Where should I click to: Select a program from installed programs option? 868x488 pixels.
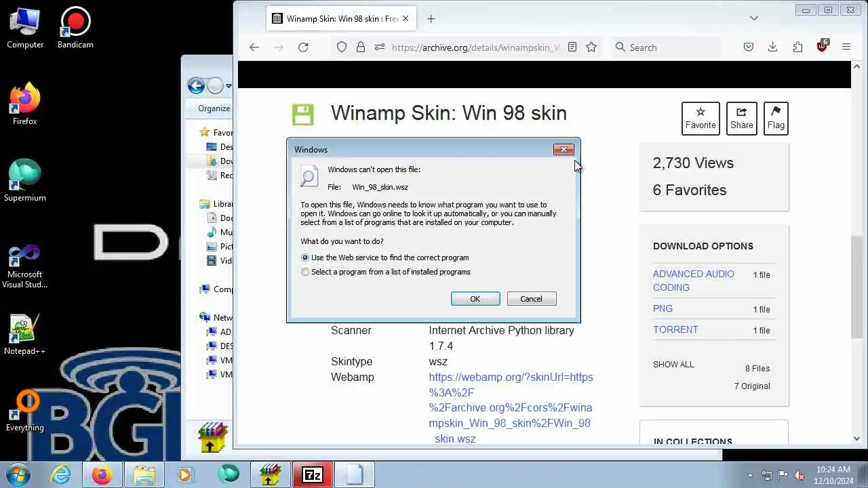(385, 272)
